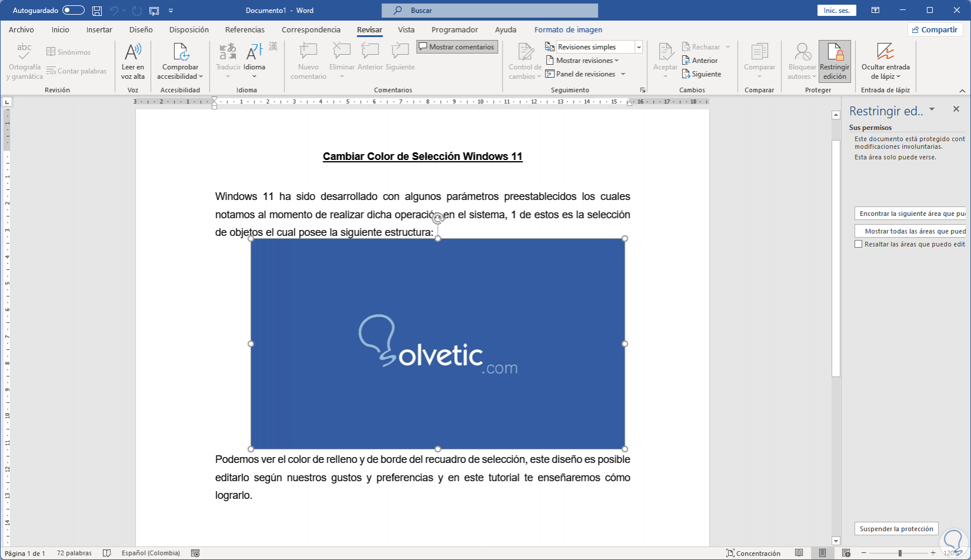Go to Anterior comment icon
The height and width of the screenshot is (560, 971).
370,52
